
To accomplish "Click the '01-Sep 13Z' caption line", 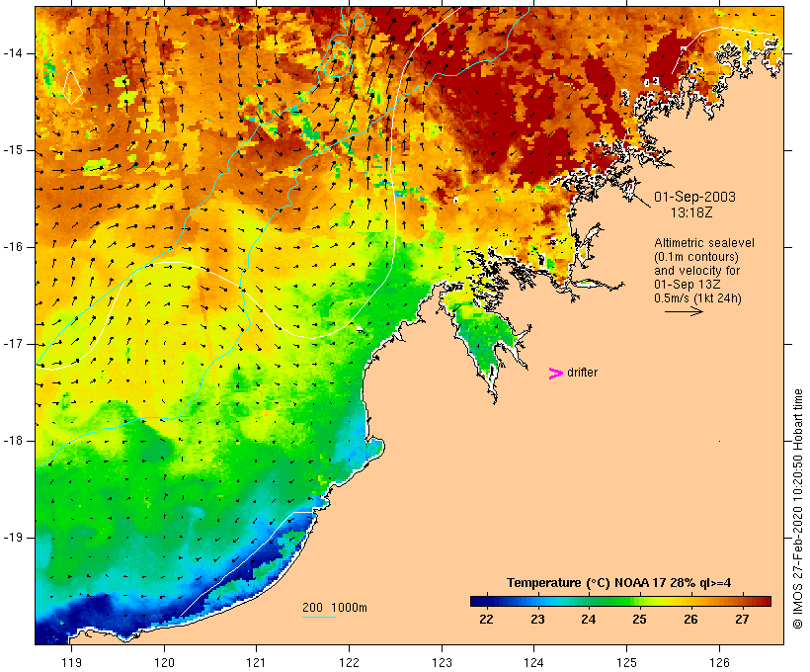I will 688,285.
